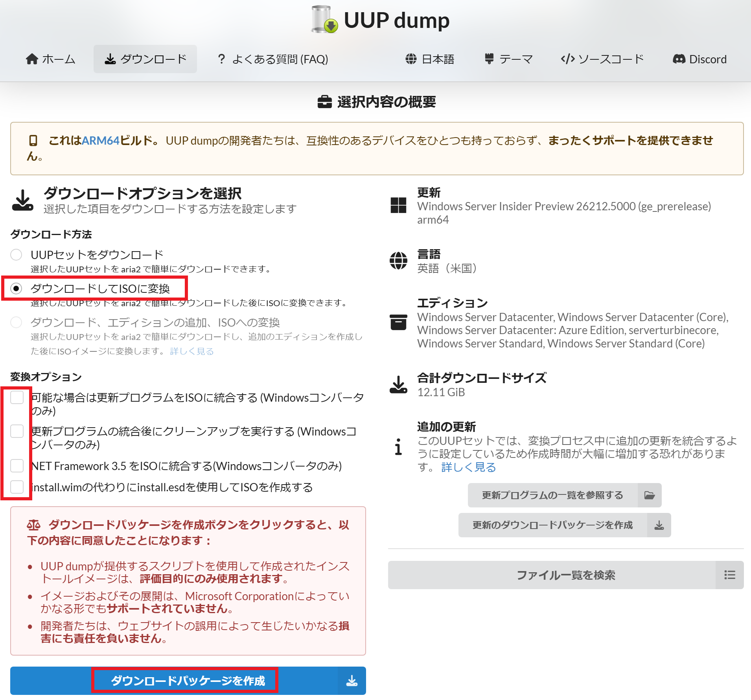The image size is (751, 700).
Task: Click the UUP dump site title
Action: pyautogui.click(x=396, y=20)
